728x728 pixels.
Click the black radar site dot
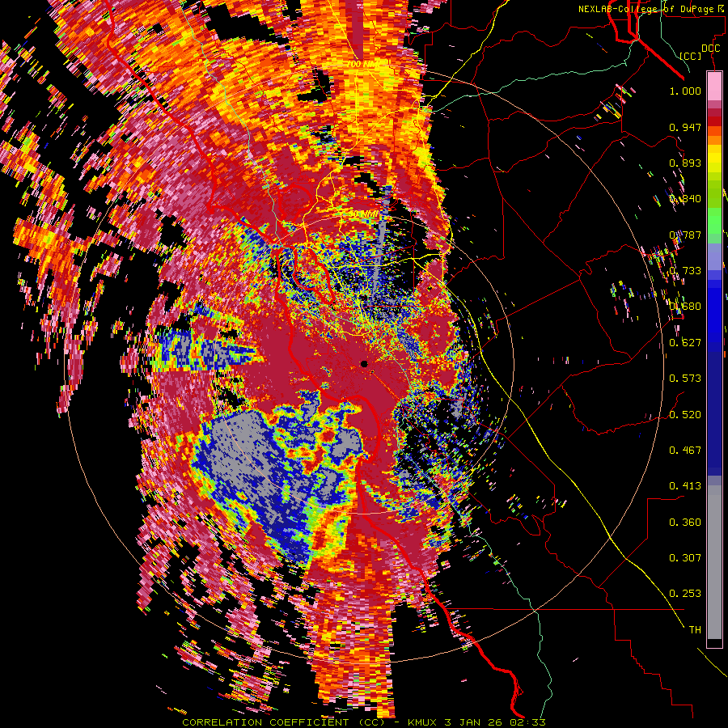pos(364,364)
